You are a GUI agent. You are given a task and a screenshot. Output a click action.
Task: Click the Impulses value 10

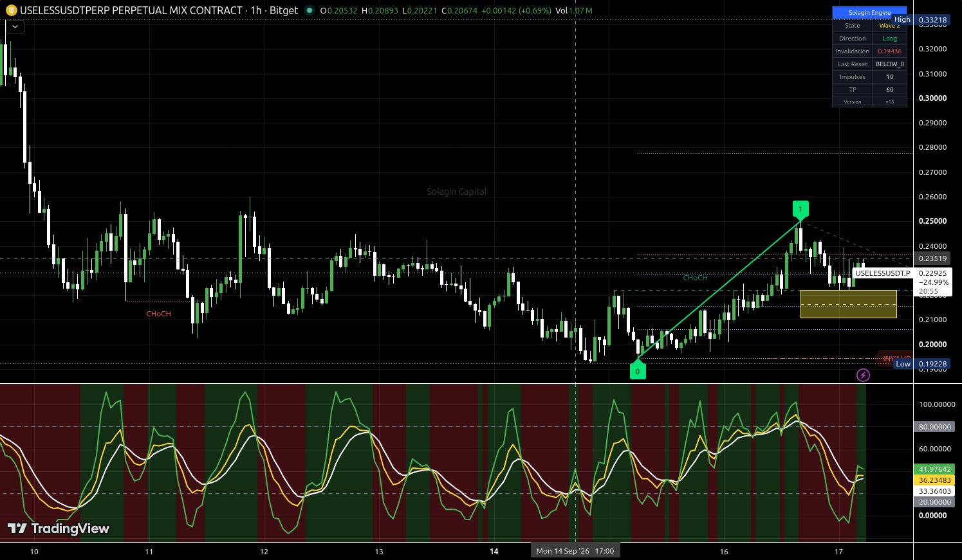[x=890, y=77]
